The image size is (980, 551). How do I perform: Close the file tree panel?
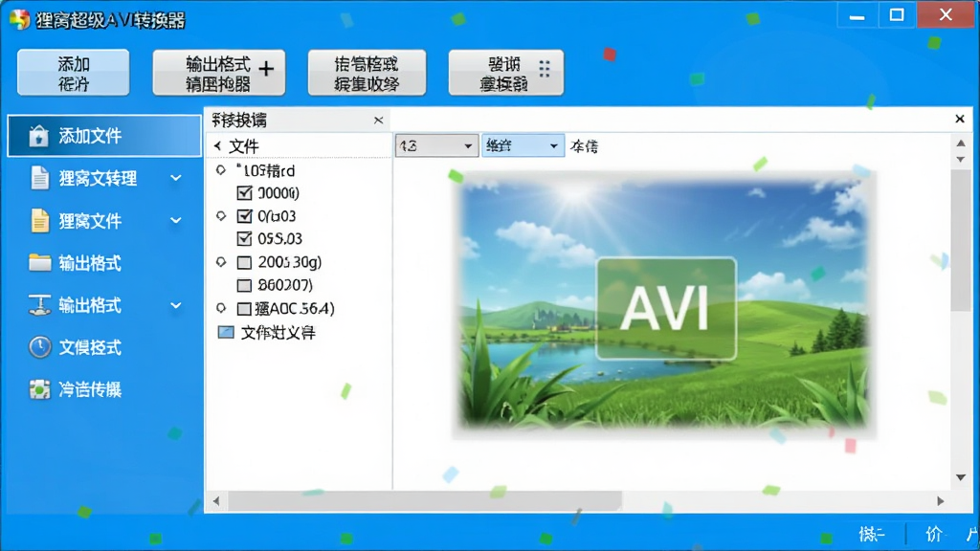pyautogui.click(x=378, y=120)
